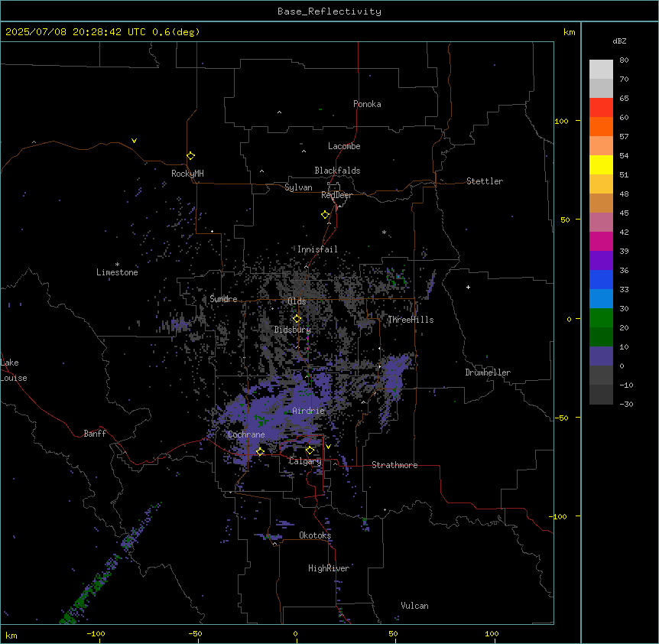Click the Lake Louise label at the left edge
659x644 pixels.
click(x=14, y=370)
